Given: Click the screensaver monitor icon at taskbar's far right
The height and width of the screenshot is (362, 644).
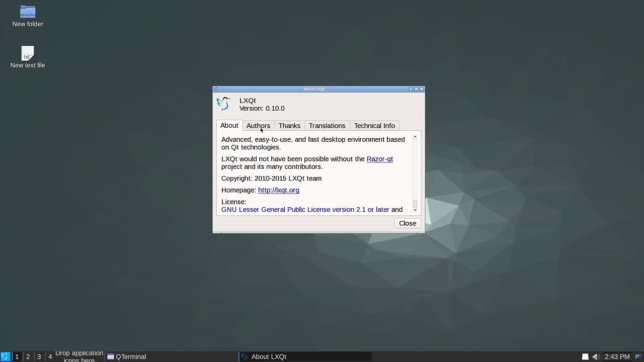Looking at the screenshot, I should tap(639, 356).
